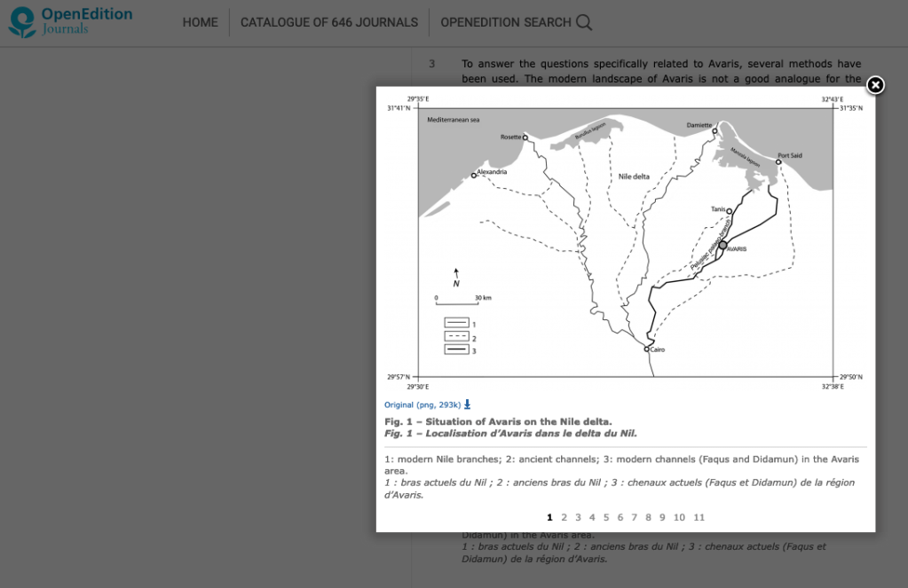Viewport: 908px width, 588px height.
Task: Click the Nile delta map image
Action: tap(625, 241)
